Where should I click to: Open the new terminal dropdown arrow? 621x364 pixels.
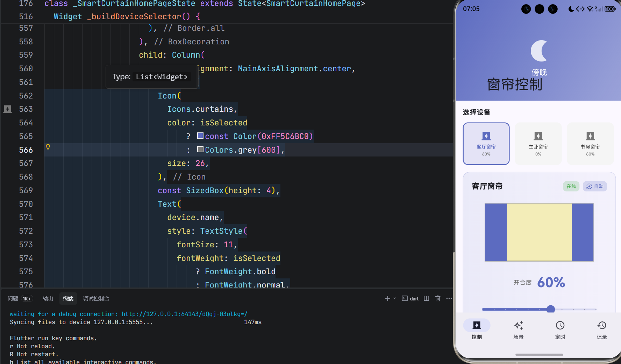(395, 298)
